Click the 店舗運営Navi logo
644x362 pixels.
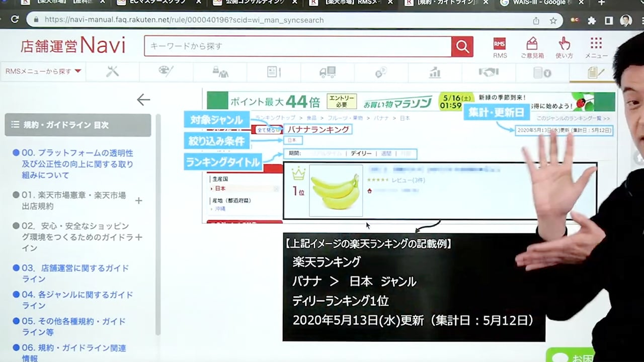[x=72, y=46]
